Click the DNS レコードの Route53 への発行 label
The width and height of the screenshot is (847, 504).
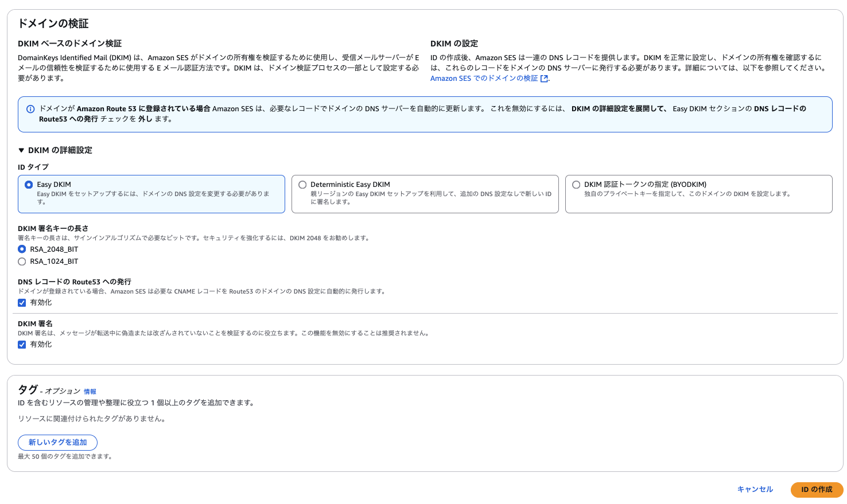75,282
